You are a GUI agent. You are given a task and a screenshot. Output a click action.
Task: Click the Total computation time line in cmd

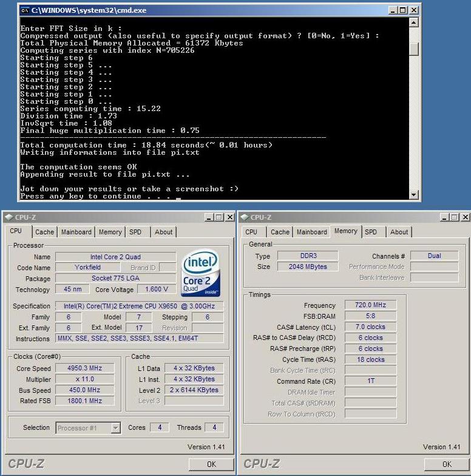pos(146,145)
